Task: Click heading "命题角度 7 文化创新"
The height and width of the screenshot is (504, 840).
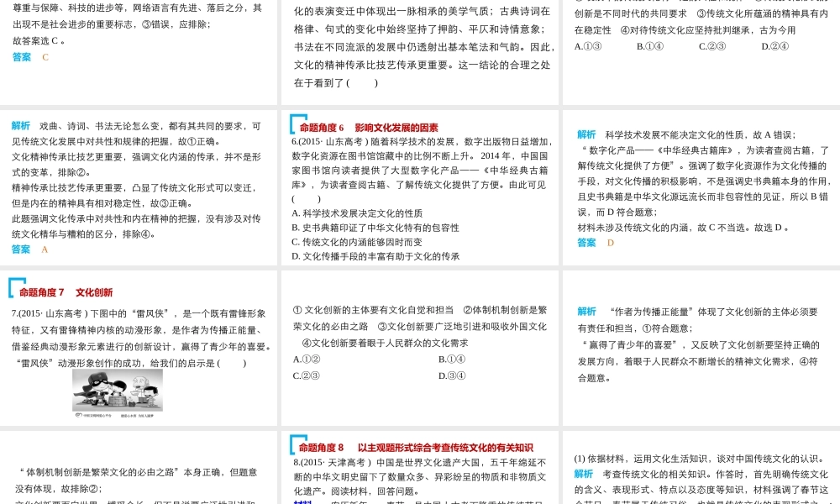Action: 66,292
